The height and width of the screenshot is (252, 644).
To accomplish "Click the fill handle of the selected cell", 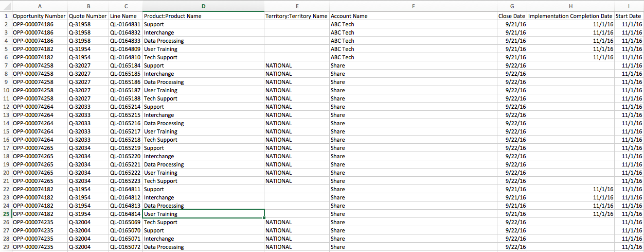I will pyautogui.click(x=264, y=218).
